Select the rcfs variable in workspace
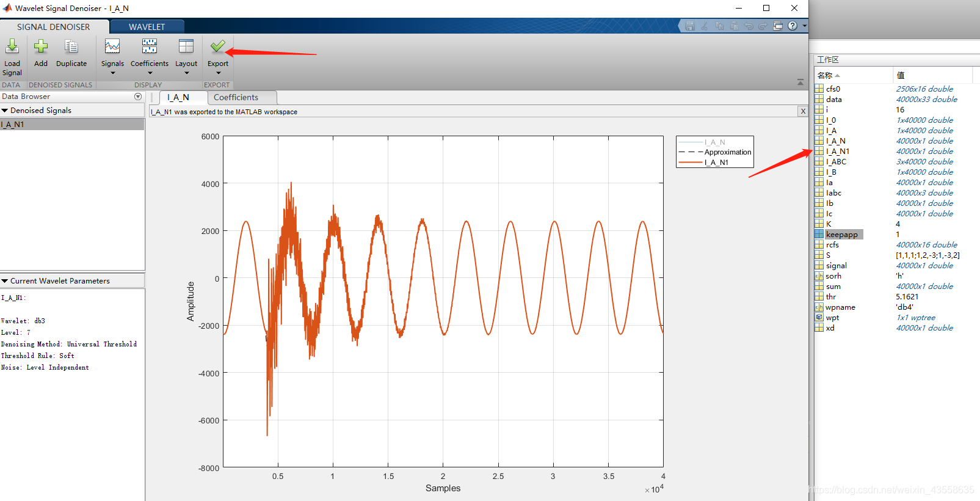Viewport: 980px width, 501px height. (832, 245)
